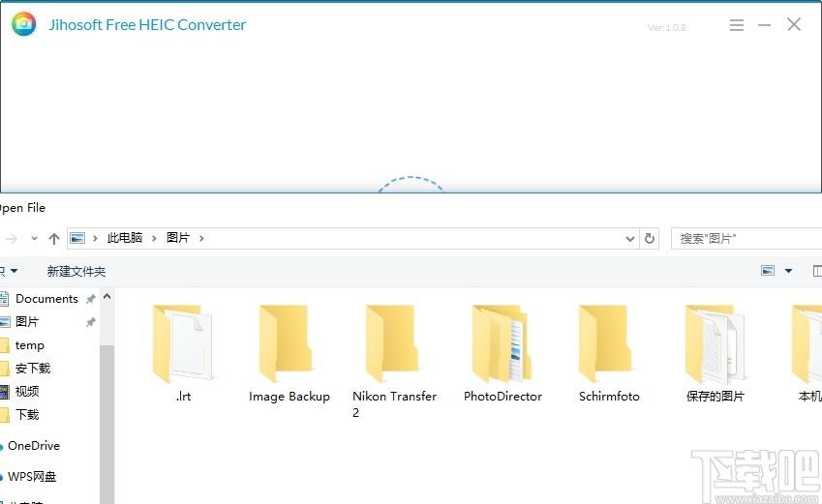
Task: Open recent locations dropdown arrow
Action: coord(34,238)
